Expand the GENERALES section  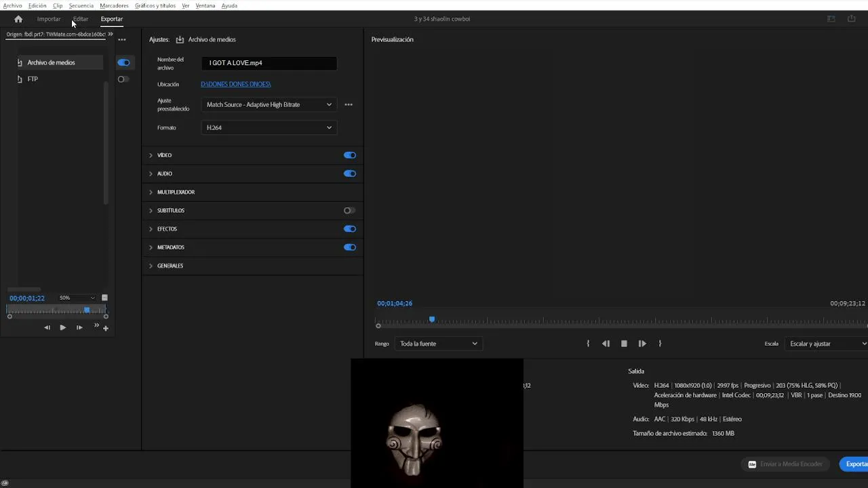coord(151,266)
